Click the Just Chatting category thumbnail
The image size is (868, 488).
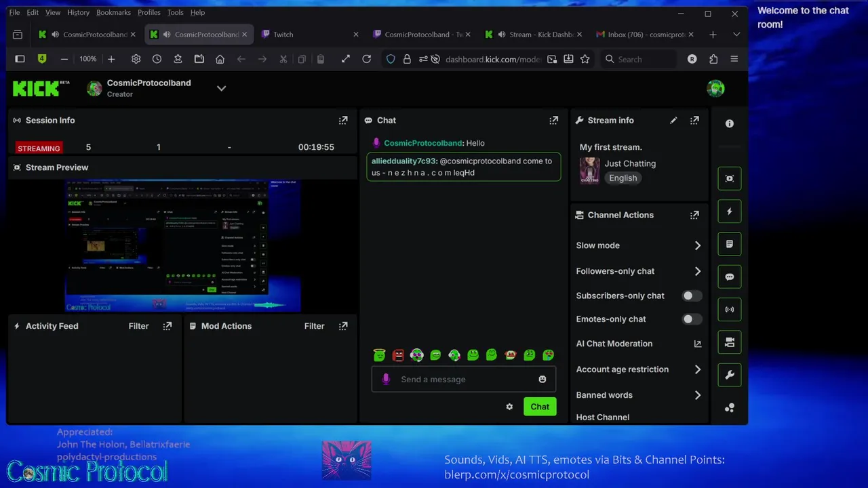click(589, 171)
